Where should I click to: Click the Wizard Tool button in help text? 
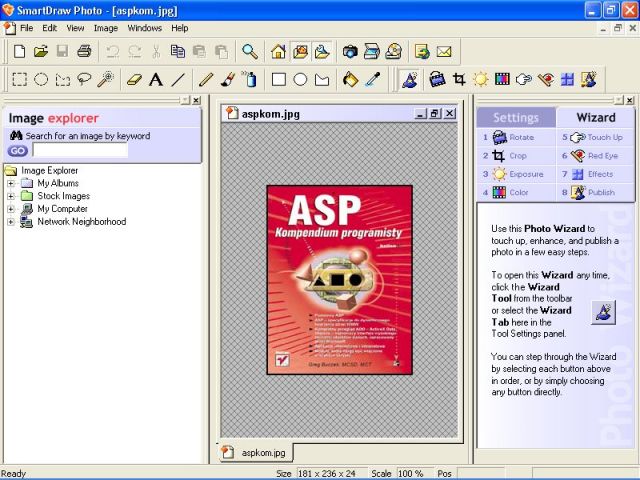pyautogui.click(x=604, y=313)
